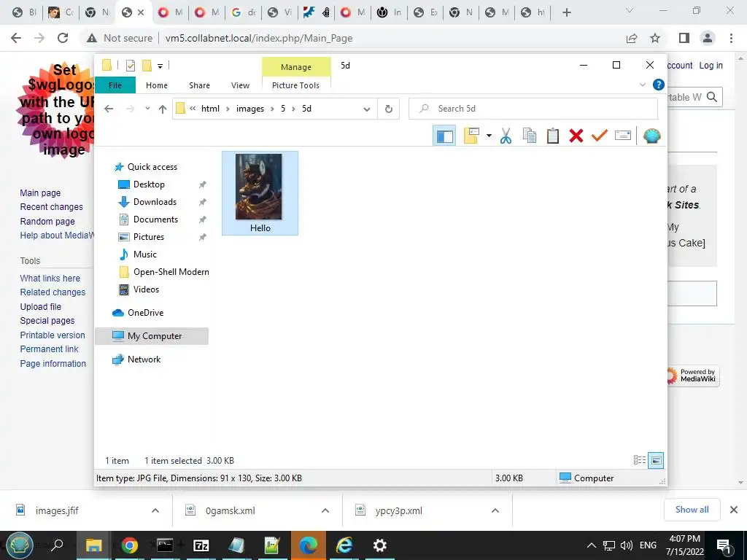Viewport: 747px width, 560px height.
Task: Switch to large thumbnails view icon
Action: tap(656, 460)
